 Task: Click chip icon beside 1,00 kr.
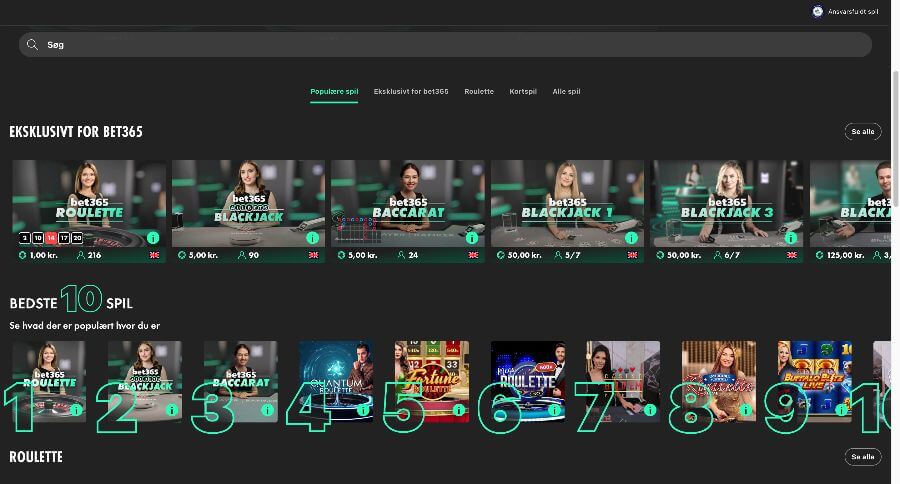coord(22,255)
